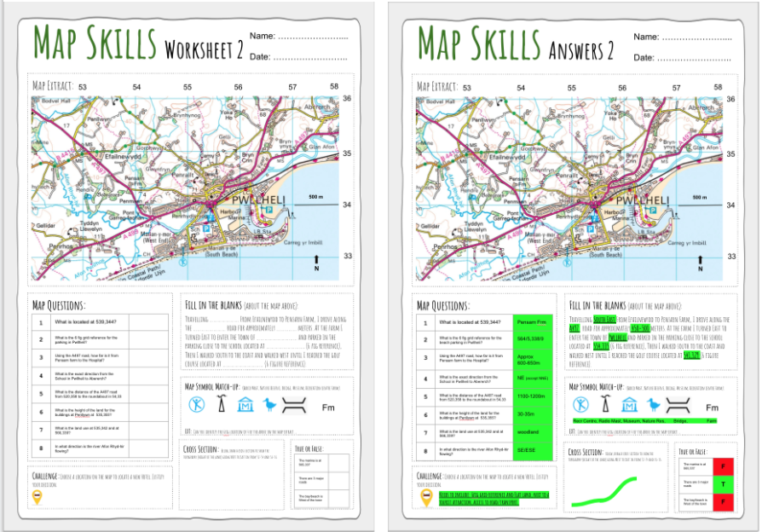This screenshot has width=762, height=532.
Task: Click the Fm farm symbol on the Worksheet page match-up
Action: (x=328, y=408)
